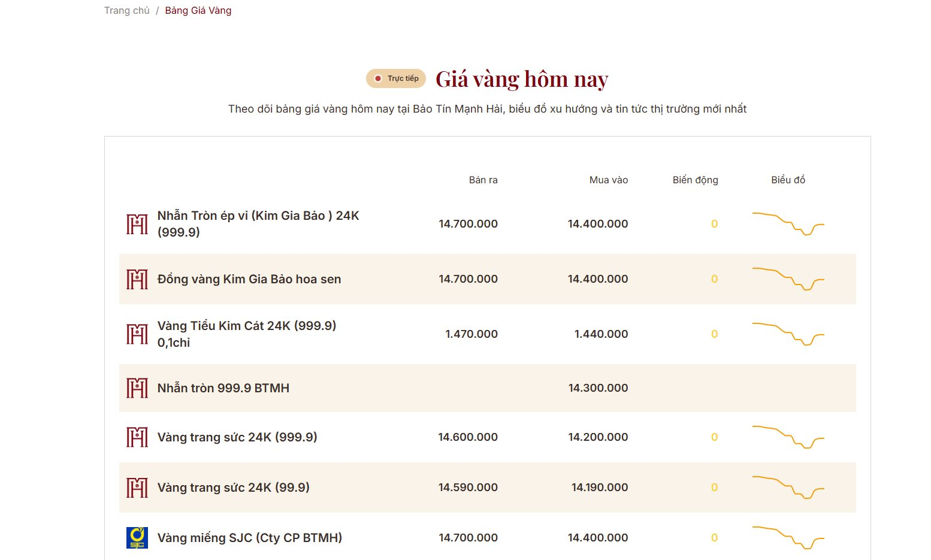Click the Biến động value 0 for Vàng miếng SJC
Image resolution: width=931 pixels, height=560 pixels.
pos(714,538)
